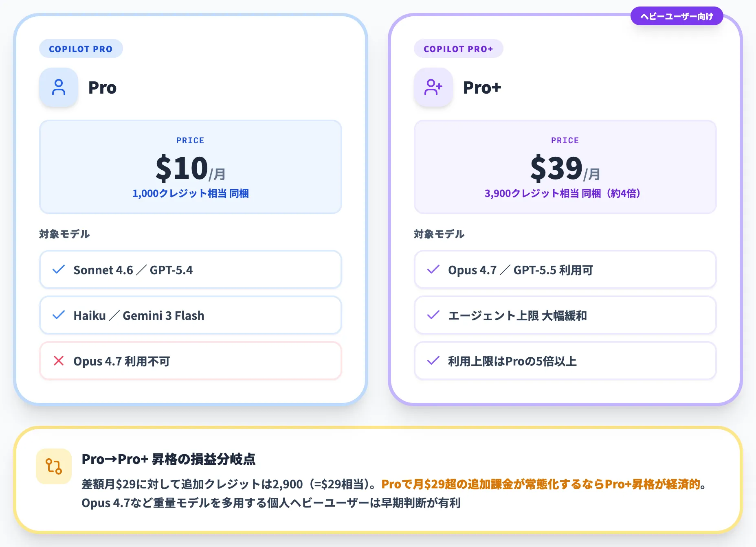Click the checkmark next to Sonnet 4.6
Image resolution: width=756 pixels, height=547 pixels.
tap(58, 269)
